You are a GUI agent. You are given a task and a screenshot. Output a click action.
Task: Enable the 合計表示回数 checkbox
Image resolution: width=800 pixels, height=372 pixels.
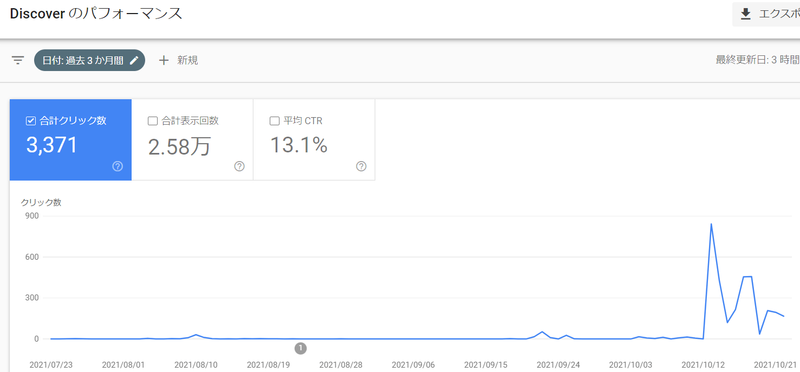(x=152, y=121)
